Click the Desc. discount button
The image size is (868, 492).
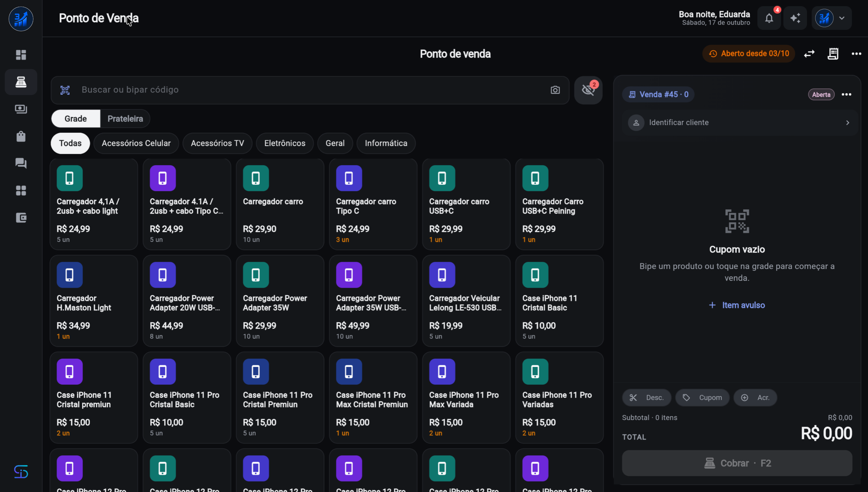[647, 398]
